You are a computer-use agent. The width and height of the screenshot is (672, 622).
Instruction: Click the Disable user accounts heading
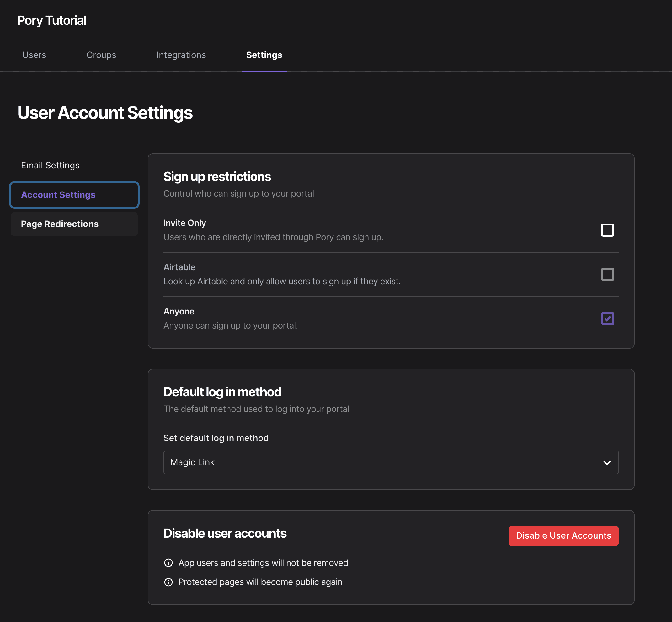click(225, 534)
